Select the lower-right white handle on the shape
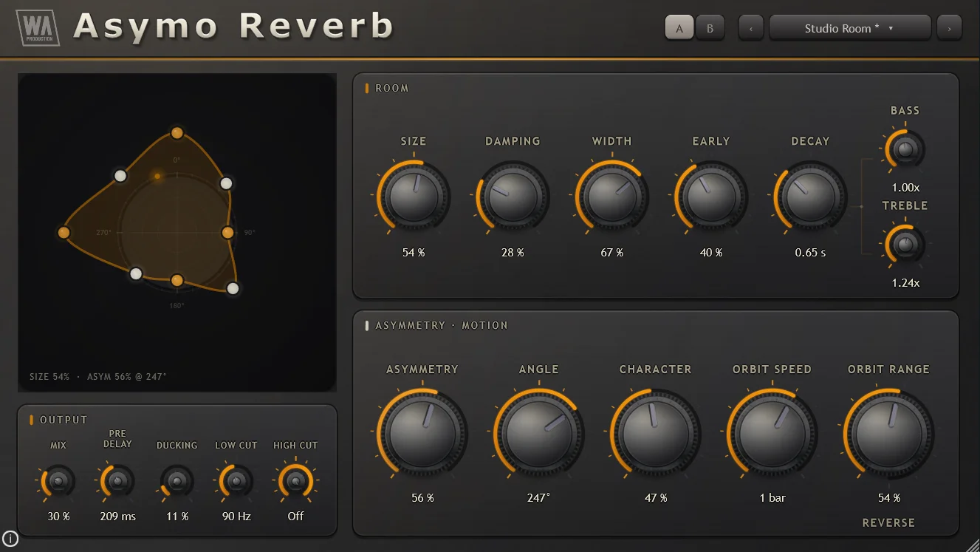Screen dimensions: 980x552 point(233,288)
